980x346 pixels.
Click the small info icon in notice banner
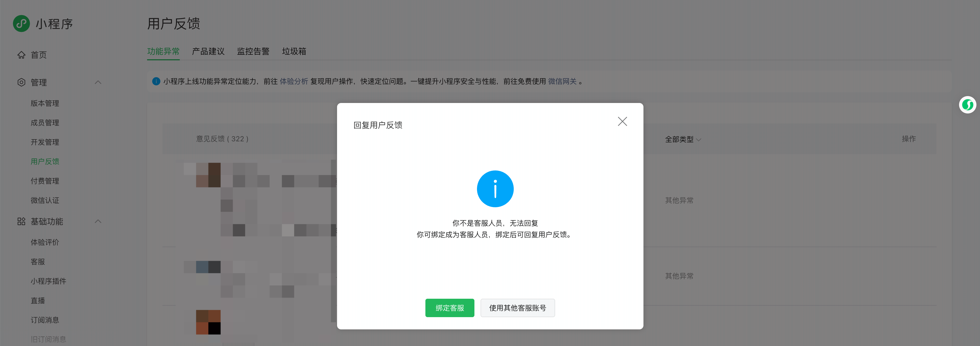coord(156,81)
